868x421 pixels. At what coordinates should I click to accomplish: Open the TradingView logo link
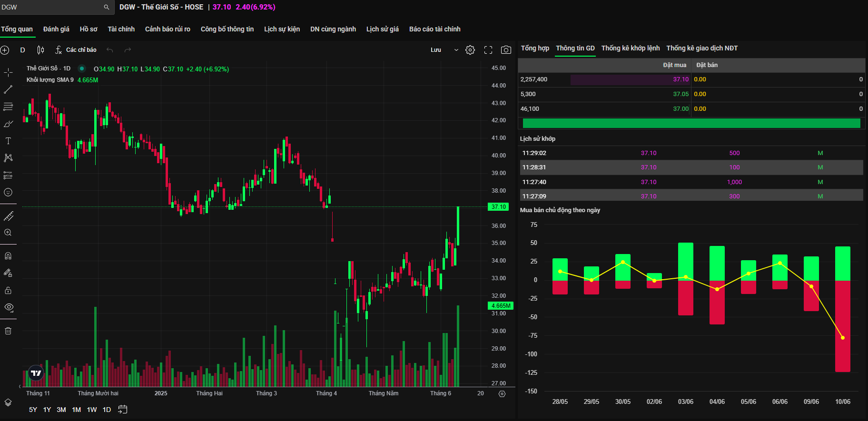[x=36, y=373]
